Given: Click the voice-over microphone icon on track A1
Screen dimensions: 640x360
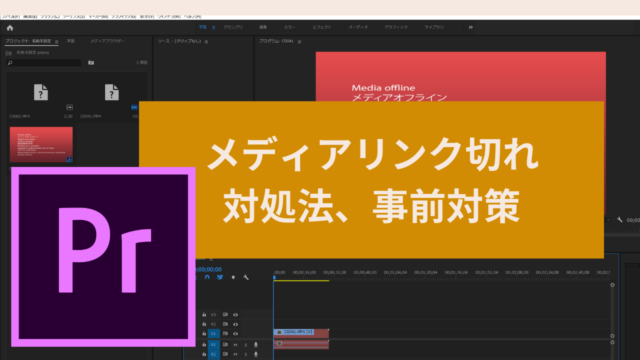Looking at the screenshot, I should (256, 345).
